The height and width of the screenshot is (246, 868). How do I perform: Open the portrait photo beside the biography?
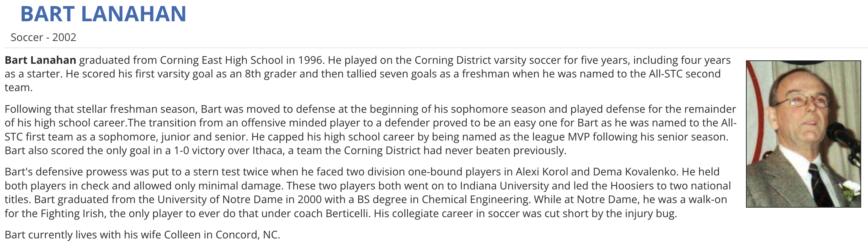[803, 134]
